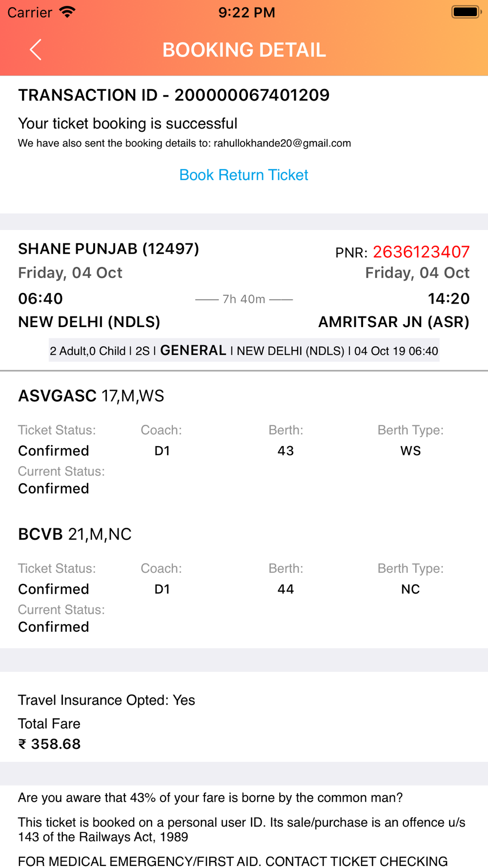The height and width of the screenshot is (868, 488).
Task: Tap destination AMRITSAR JN (ASR)
Action: [394, 322]
